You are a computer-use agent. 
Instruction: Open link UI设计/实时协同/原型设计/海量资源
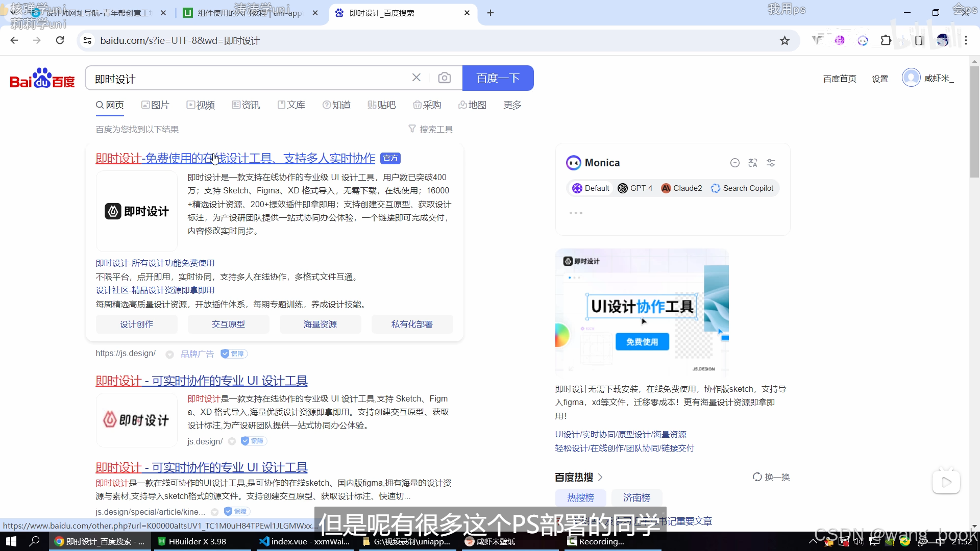[x=621, y=434]
